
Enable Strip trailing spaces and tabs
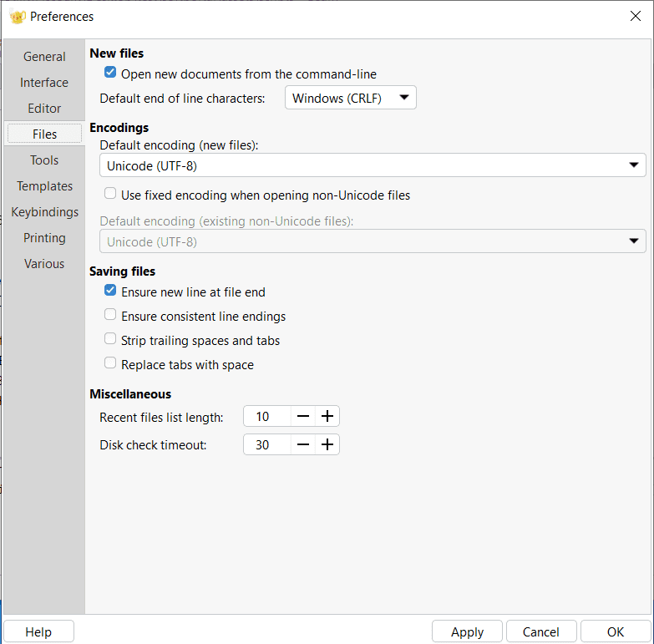tap(110, 339)
